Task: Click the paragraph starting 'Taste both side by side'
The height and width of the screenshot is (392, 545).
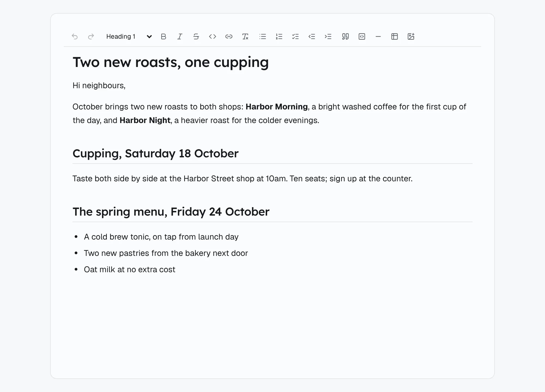Action: coord(243,179)
